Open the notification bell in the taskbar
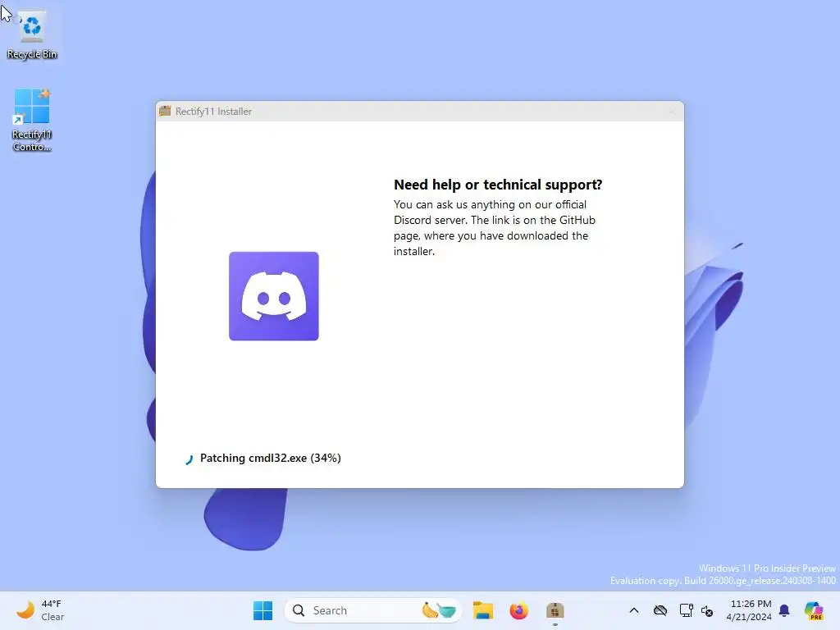The height and width of the screenshot is (630, 840). (784, 610)
